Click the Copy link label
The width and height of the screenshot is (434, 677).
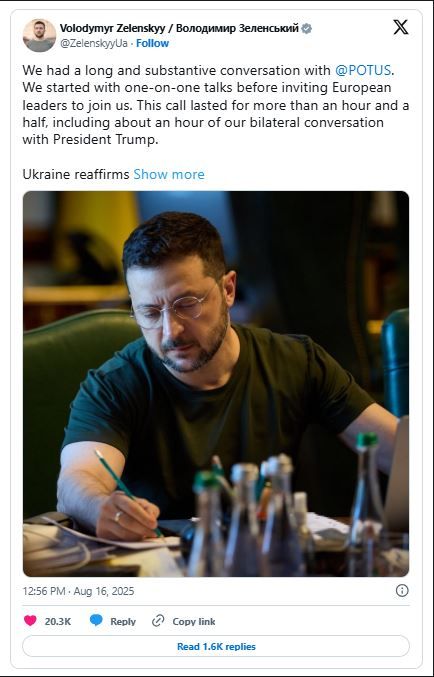194,621
